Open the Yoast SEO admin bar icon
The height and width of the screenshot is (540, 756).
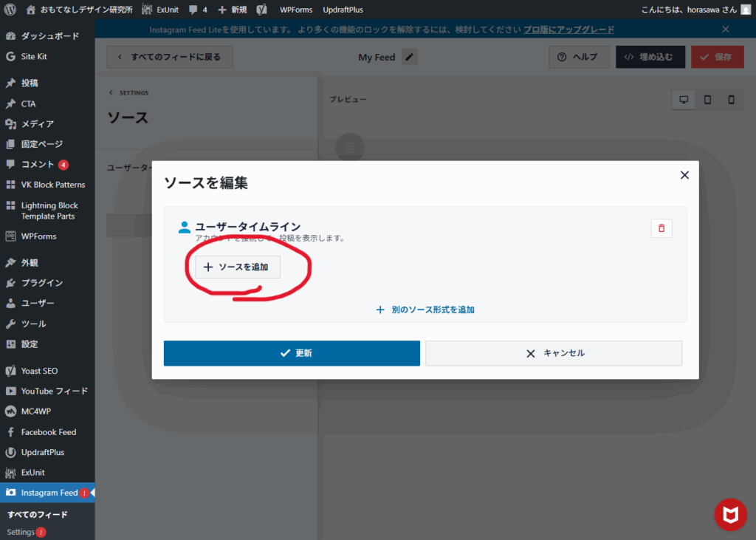[x=262, y=10]
